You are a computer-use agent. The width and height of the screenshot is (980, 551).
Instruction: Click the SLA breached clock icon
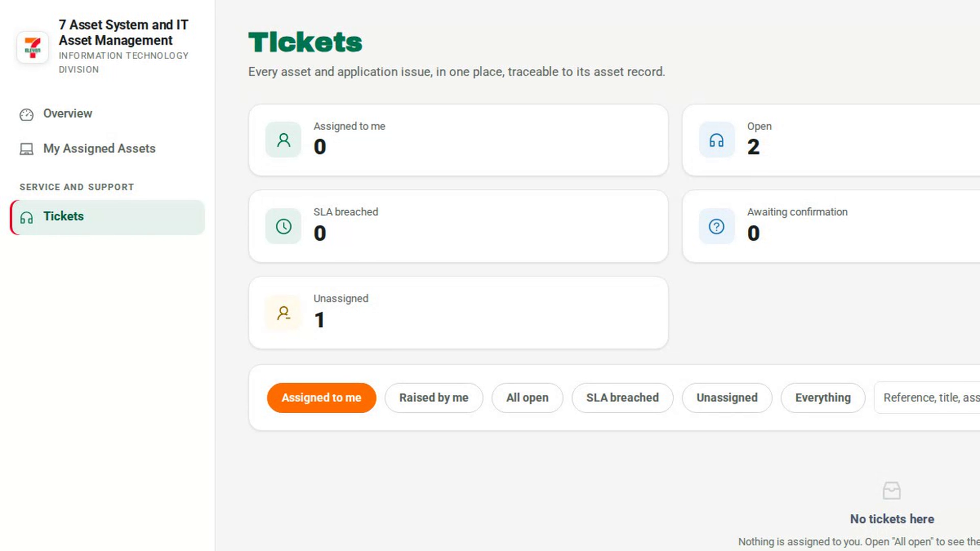click(x=283, y=226)
